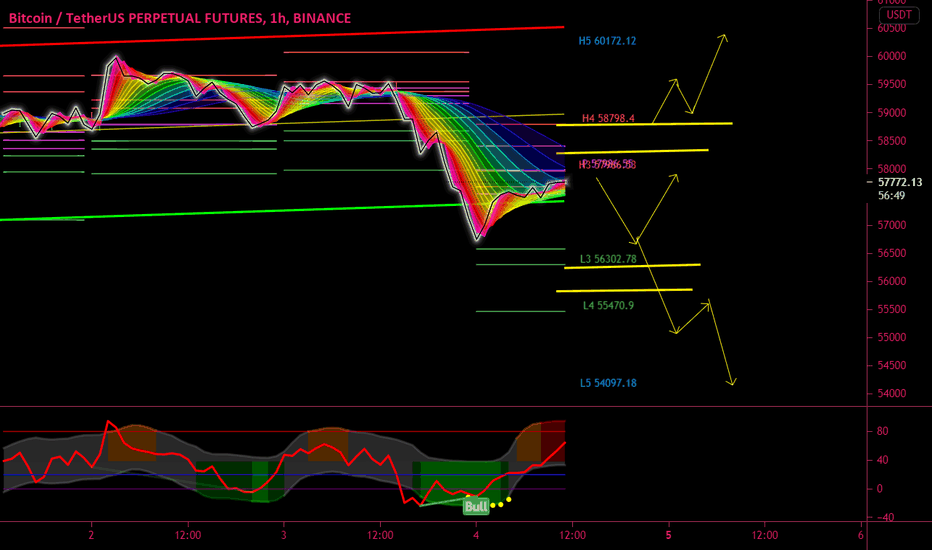
Task: Click the 12:00 label between days 2 and 3
Action: pyautogui.click(x=188, y=535)
